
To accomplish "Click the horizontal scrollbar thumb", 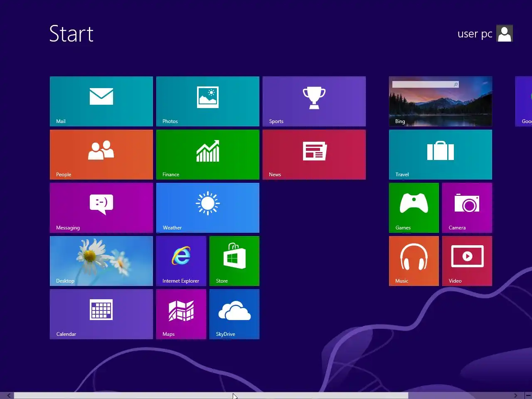I will [211, 396].
